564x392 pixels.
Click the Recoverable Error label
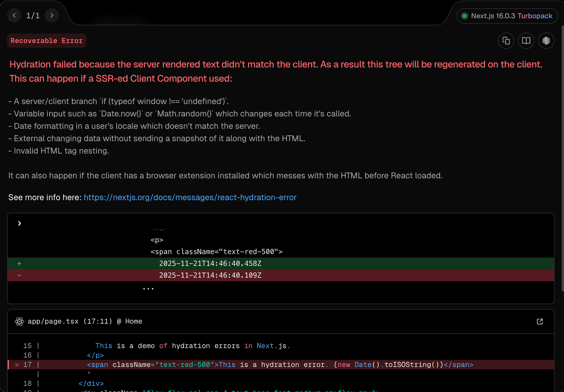coord(47,41)
